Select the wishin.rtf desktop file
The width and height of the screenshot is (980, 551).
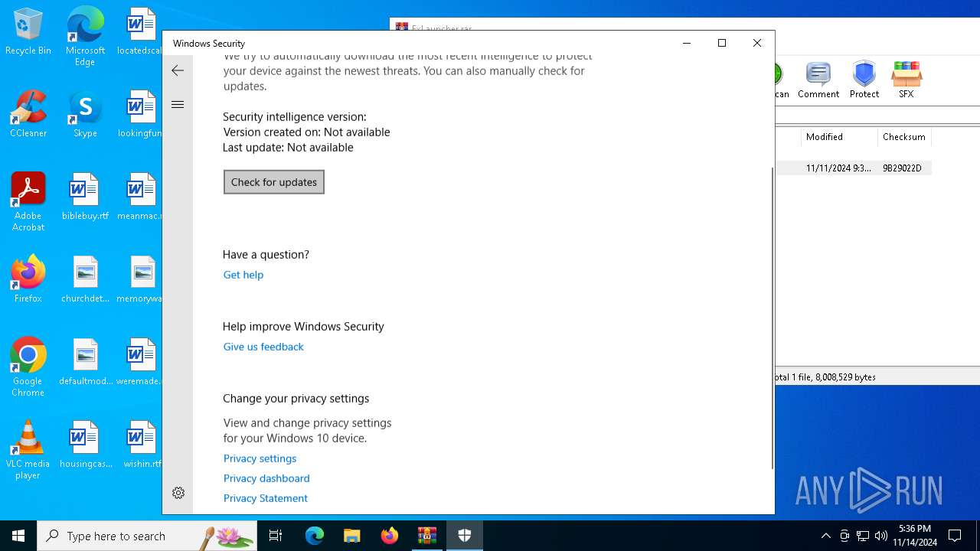[x=142, y=445]
